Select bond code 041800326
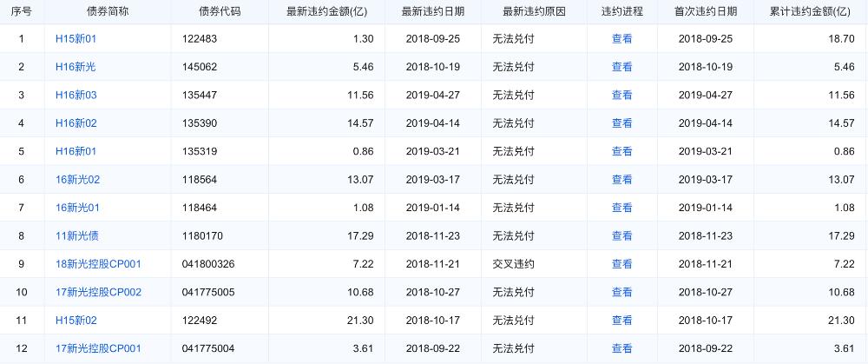This screenshot has width=868, height=364. pos(208,264)
